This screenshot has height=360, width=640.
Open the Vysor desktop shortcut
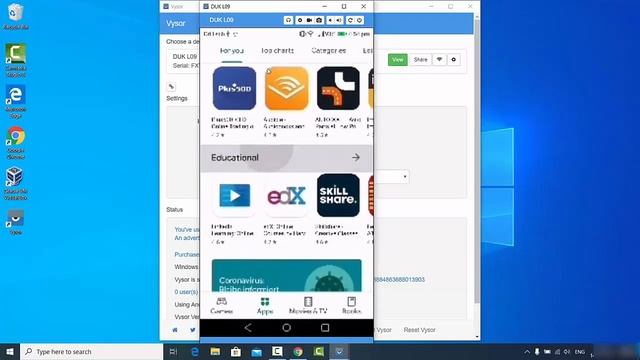pos(16,222)
